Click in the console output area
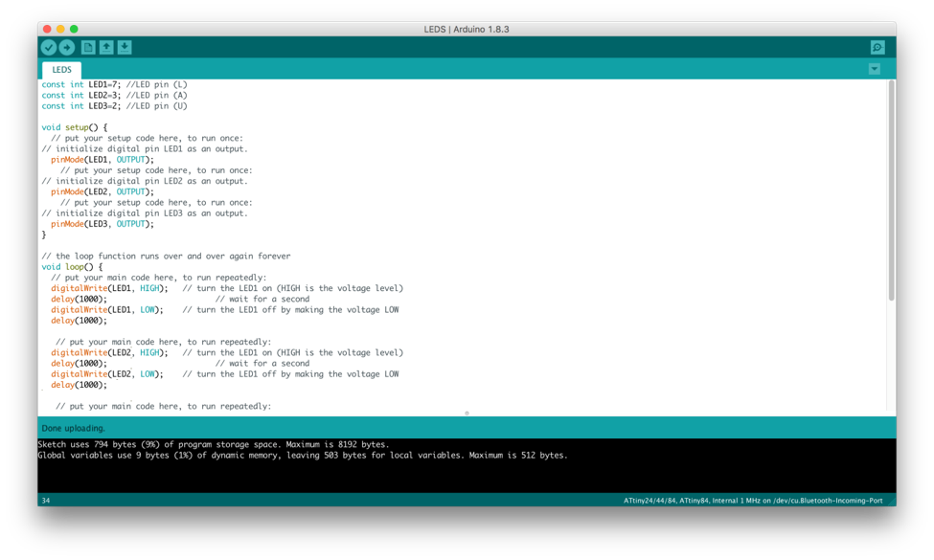 click(467, 465)
